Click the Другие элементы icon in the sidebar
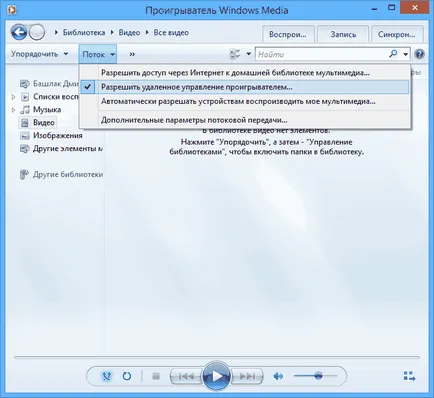434x398 pixels. (25, 149)
